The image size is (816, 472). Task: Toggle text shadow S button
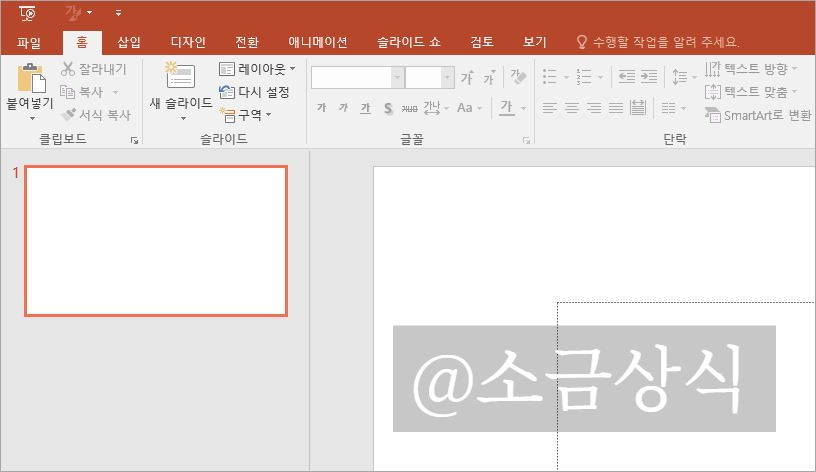(x=388, y=108)
